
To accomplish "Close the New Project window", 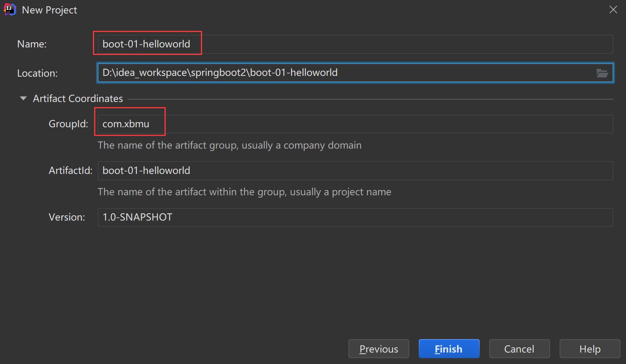I will (613, 9).
